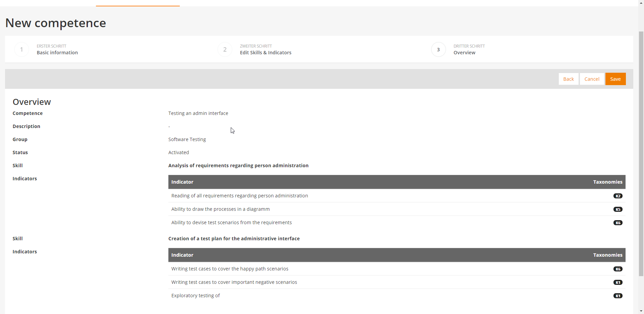Click Taxonomies header in the test plan table
644x314 pixels.
point(607,255)
